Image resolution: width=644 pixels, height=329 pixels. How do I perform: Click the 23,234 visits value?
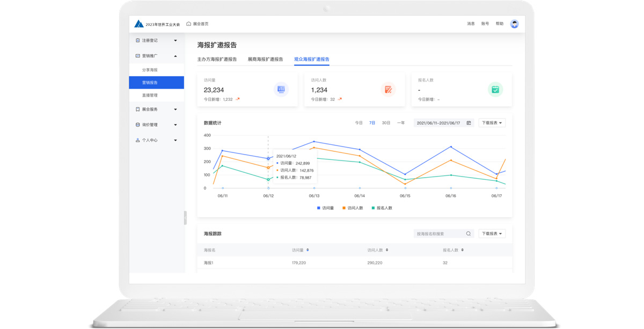[214, 90]
